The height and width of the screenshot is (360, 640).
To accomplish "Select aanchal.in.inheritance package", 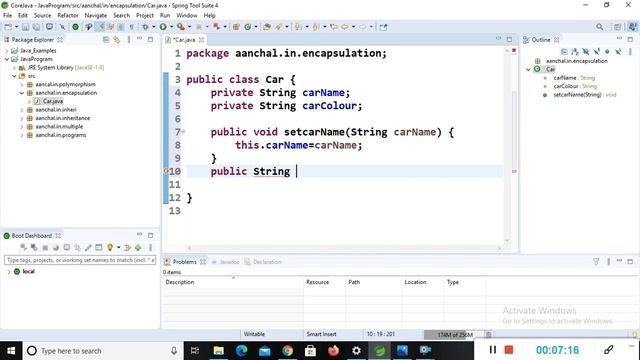I will [x=63, y=118].
